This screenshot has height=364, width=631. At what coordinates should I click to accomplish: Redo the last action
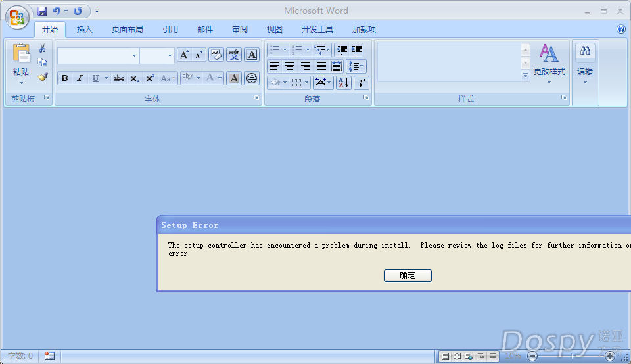coord(78,11)
